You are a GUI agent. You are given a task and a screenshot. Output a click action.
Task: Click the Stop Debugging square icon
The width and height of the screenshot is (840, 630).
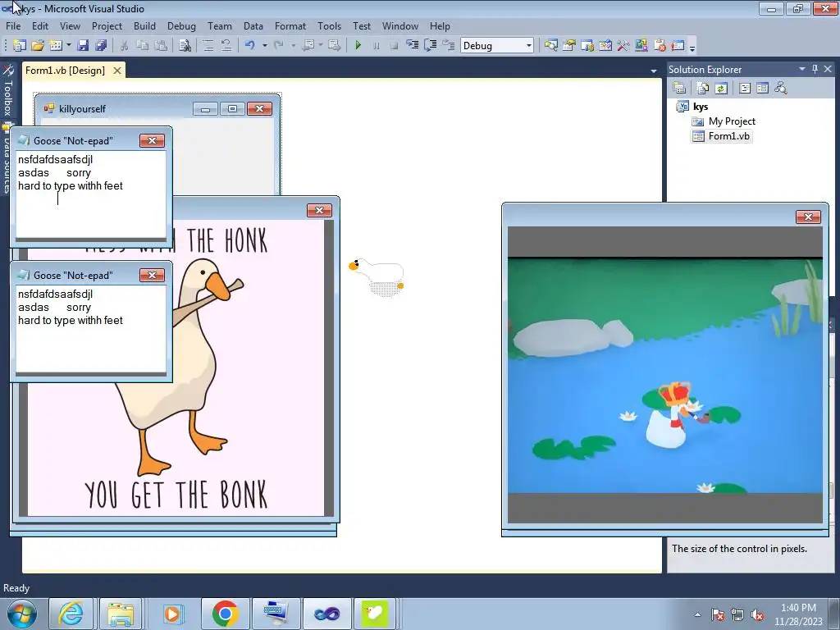click(x=394, y=46)
